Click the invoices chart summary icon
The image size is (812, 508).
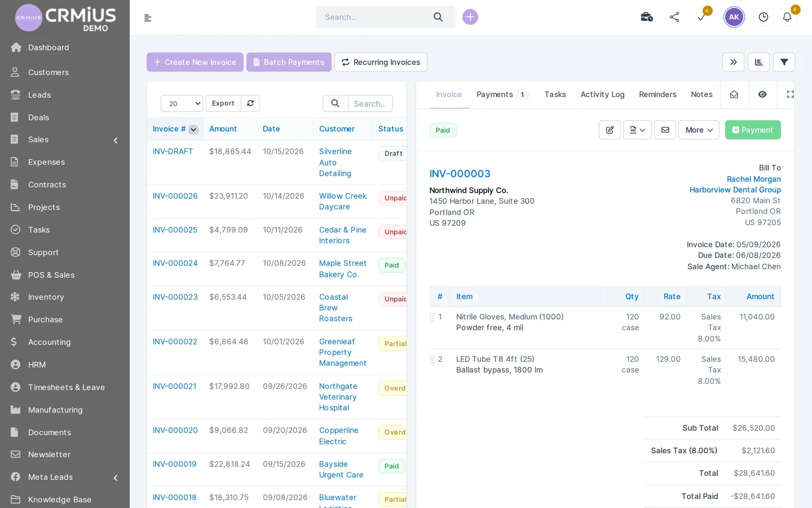coord(758,62)
